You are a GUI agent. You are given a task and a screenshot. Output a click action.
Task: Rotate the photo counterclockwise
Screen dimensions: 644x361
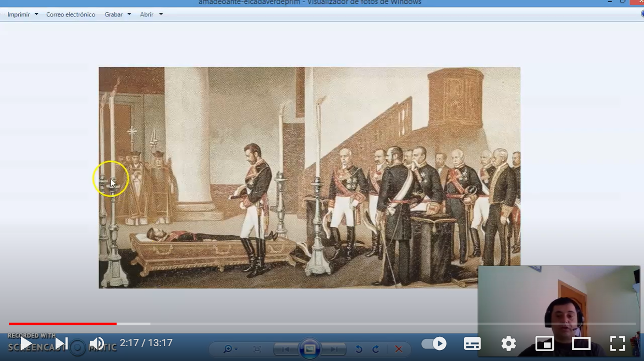359,349
